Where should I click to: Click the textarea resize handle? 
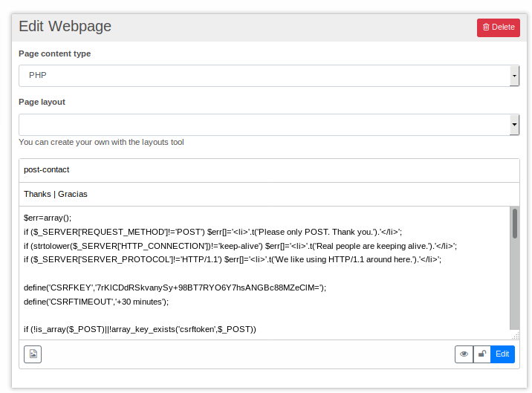(515, 336)
